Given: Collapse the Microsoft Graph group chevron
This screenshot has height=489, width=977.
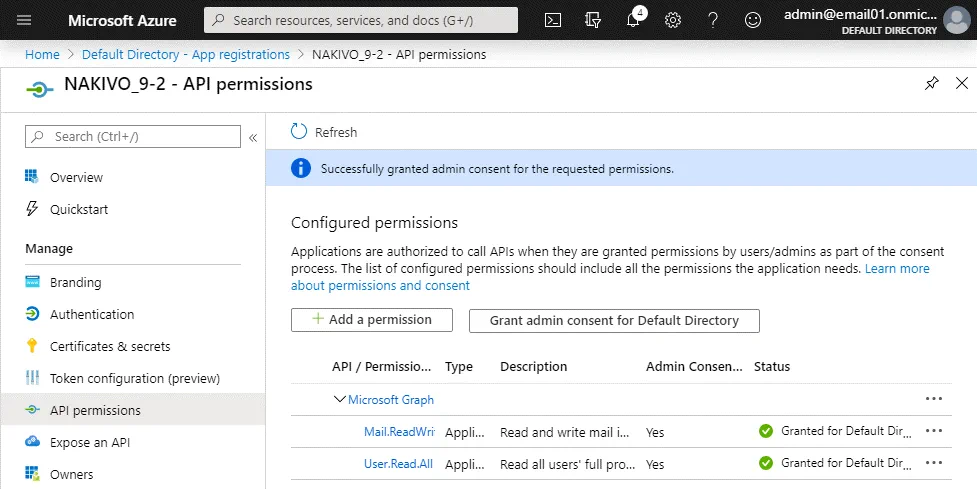Looking at the screenshot, I should point(340,399).
